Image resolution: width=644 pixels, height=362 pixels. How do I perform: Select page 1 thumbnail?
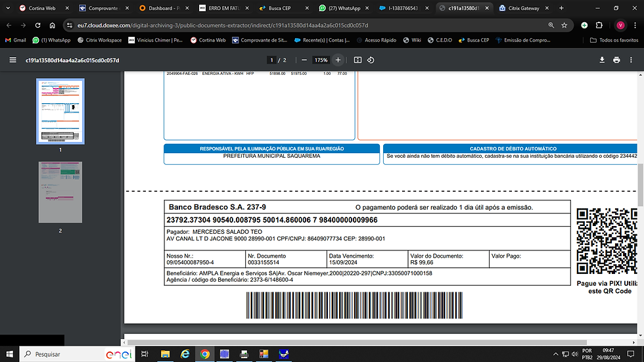pyautogui.click(x=60, y=111)
